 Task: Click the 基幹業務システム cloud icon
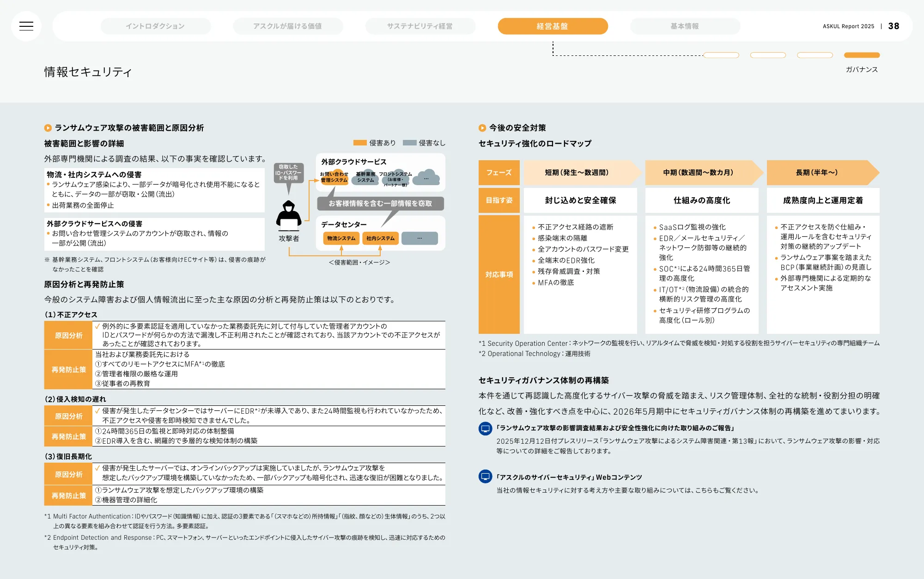tap(365, 177)
